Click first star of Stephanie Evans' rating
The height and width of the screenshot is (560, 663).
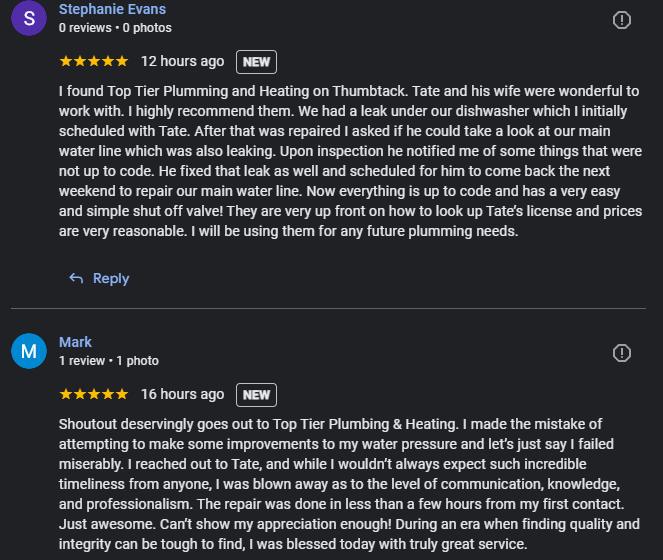click(66, 61)
